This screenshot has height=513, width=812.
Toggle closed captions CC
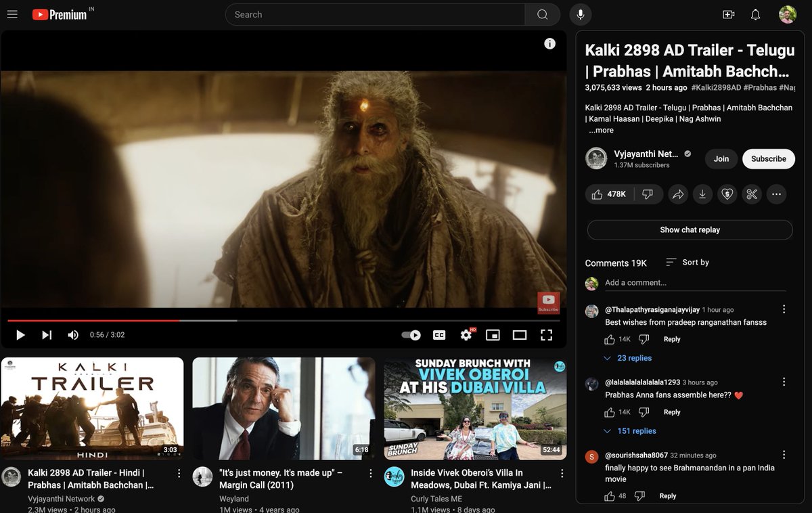[439, 334]
